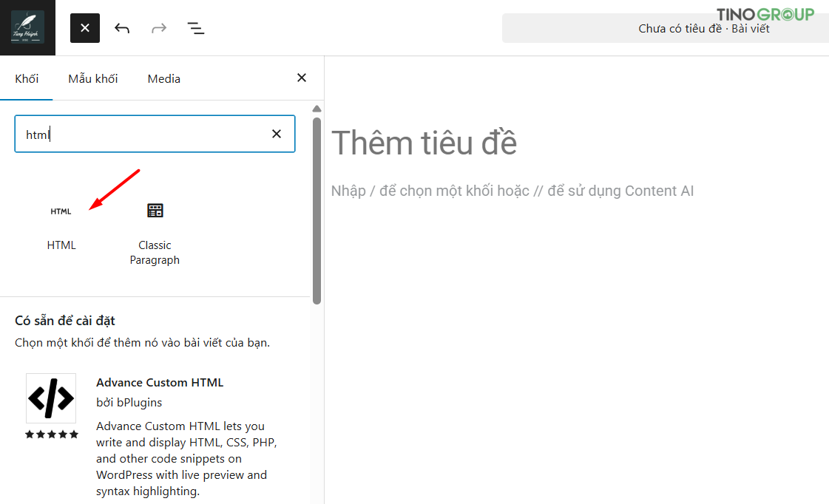Close the block inserter toggle button
The image size is (829, 504).
click(85, 28)
